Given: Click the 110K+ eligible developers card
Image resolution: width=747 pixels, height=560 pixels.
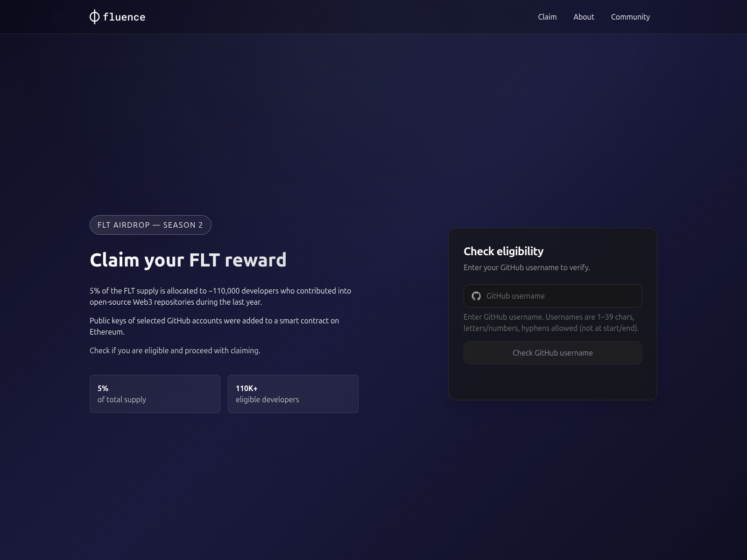Looking at the screenshot, I should coord(293,393).
